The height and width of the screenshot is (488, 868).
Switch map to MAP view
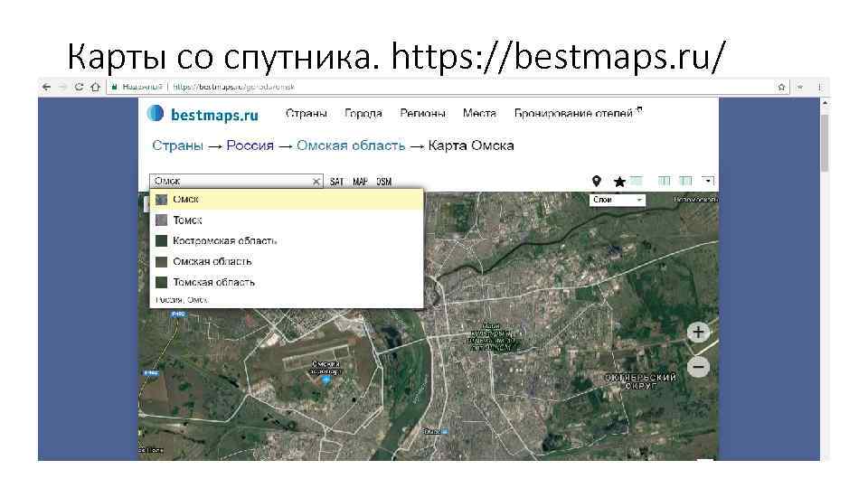coord(361,182)
